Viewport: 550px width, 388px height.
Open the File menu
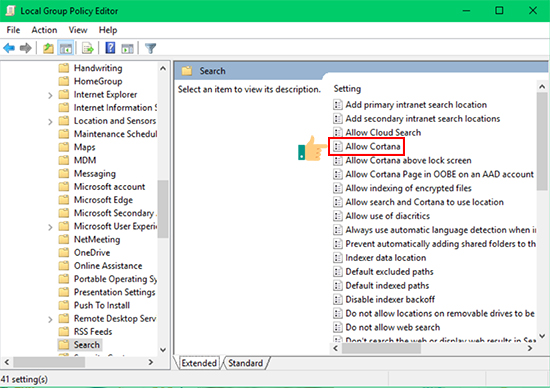[x=13, y=30]
